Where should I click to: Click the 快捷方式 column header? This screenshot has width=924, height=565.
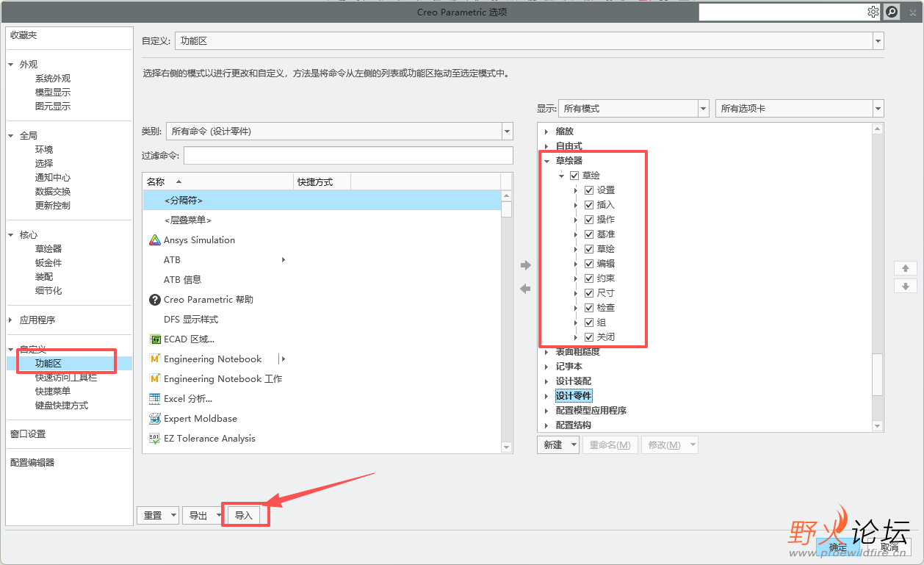pos(322,182)
